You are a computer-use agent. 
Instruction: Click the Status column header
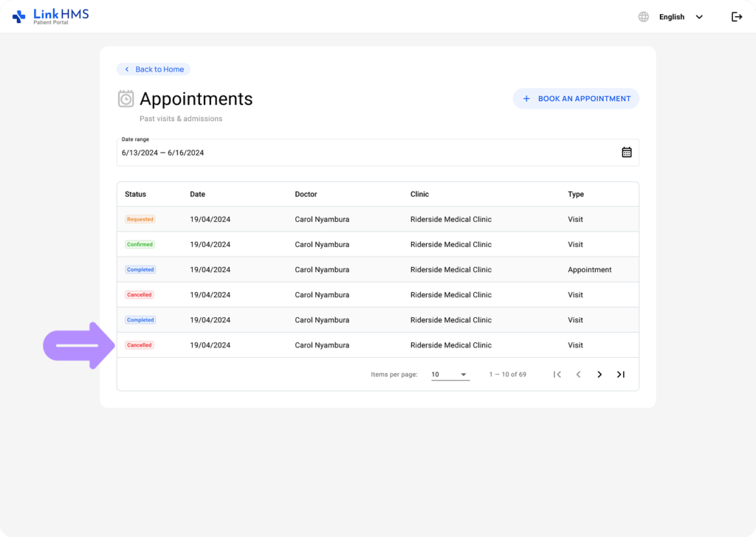point(136,194)
